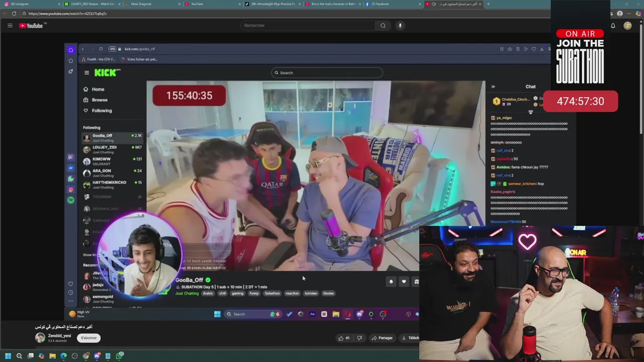The height and width of the screenshot is (362, 644).
Task: Select GooBa_Off in the Following list
Action: (x=113, y=137)
